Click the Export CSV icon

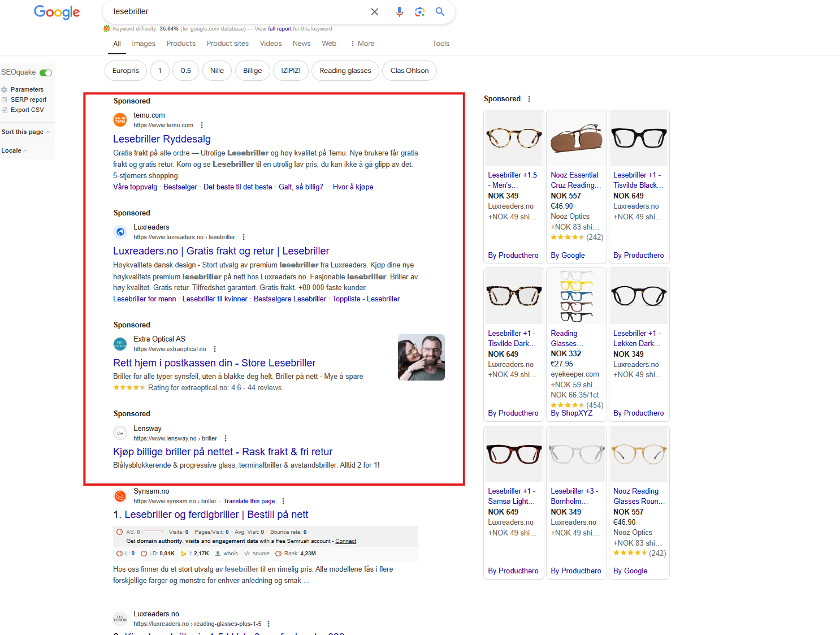point(5,110)
